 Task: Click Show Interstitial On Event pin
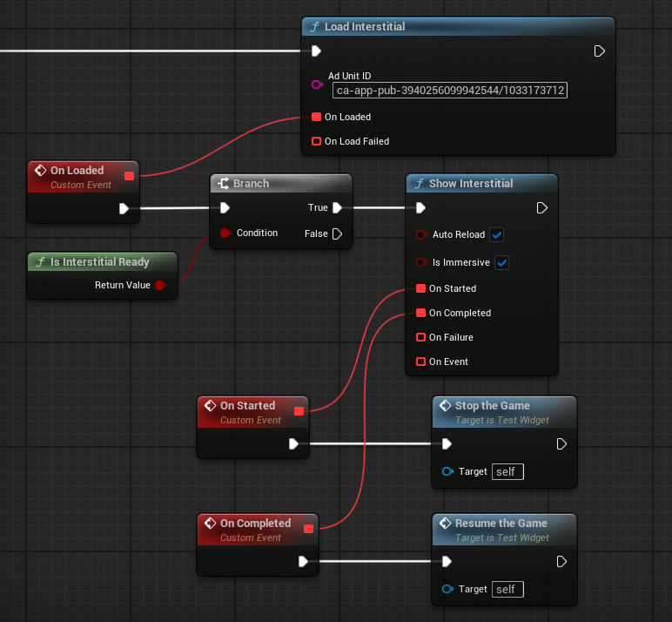click(x=420, y=362)
